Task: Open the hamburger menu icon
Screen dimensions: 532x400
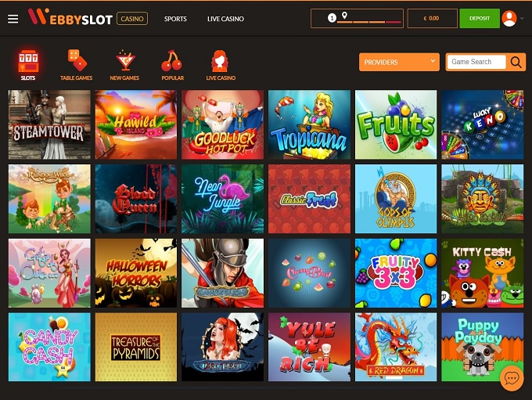Action: click(x=13, y=19)
